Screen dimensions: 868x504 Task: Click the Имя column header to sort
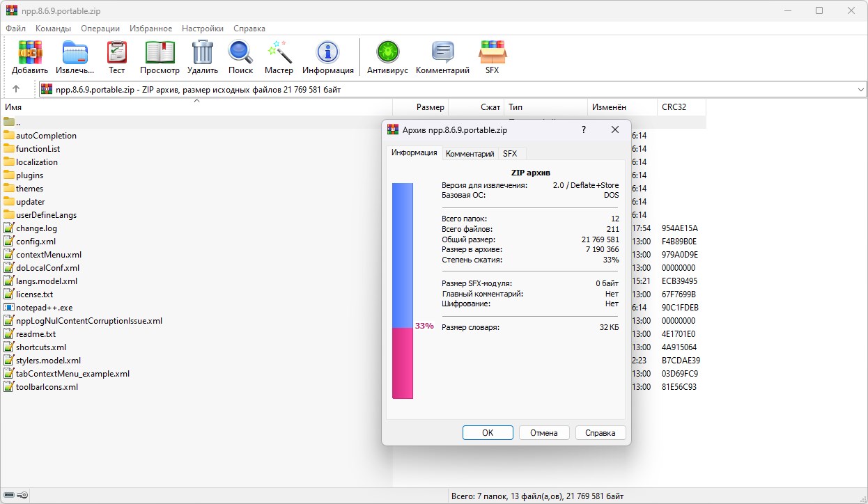14,107
